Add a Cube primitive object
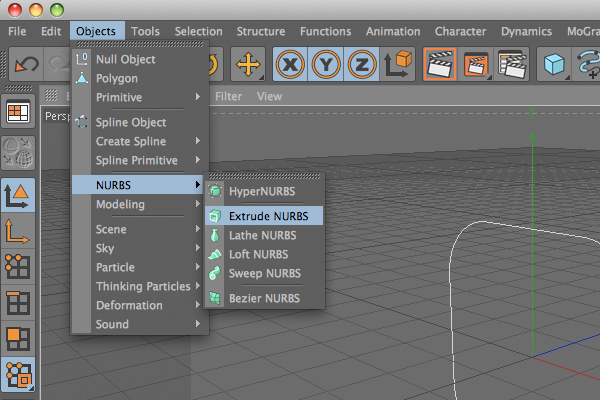Screen dimensions: 600x400 pos(554,64)
